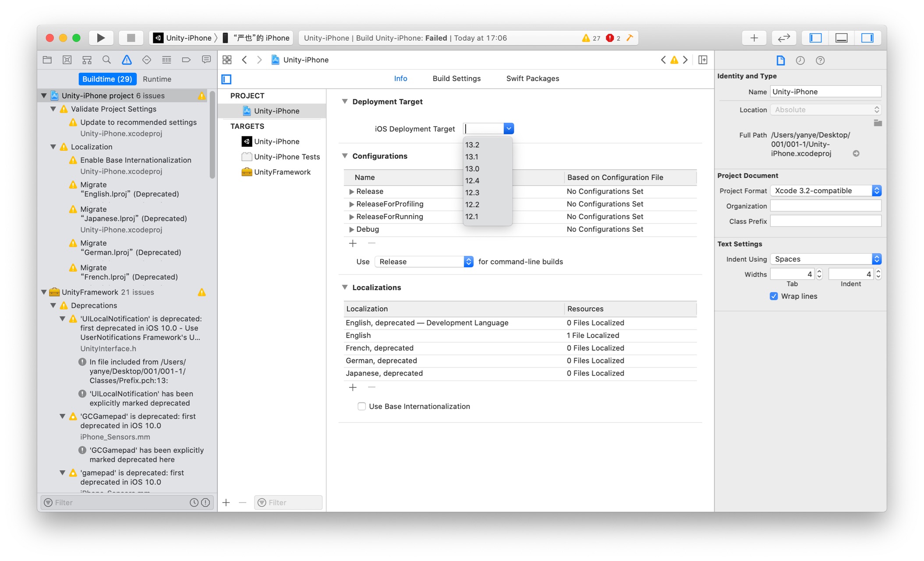Collapse the Configurations section
This screenshot has height=561, width=924.
(x=345, y=156)
